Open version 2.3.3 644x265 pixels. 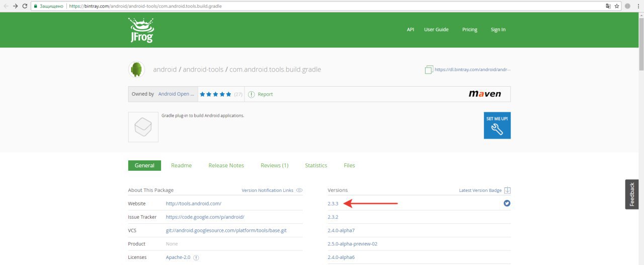click(x=333, y=204)
